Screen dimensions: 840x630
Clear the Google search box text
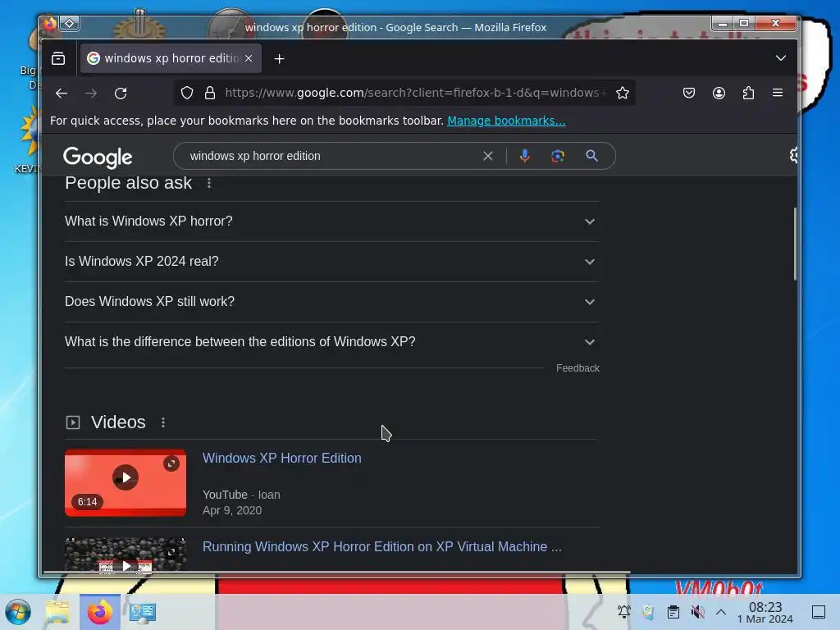488,156
